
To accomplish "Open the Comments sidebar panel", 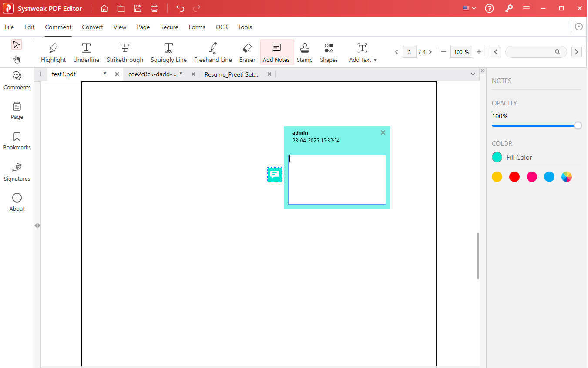I will pos(17,81).
